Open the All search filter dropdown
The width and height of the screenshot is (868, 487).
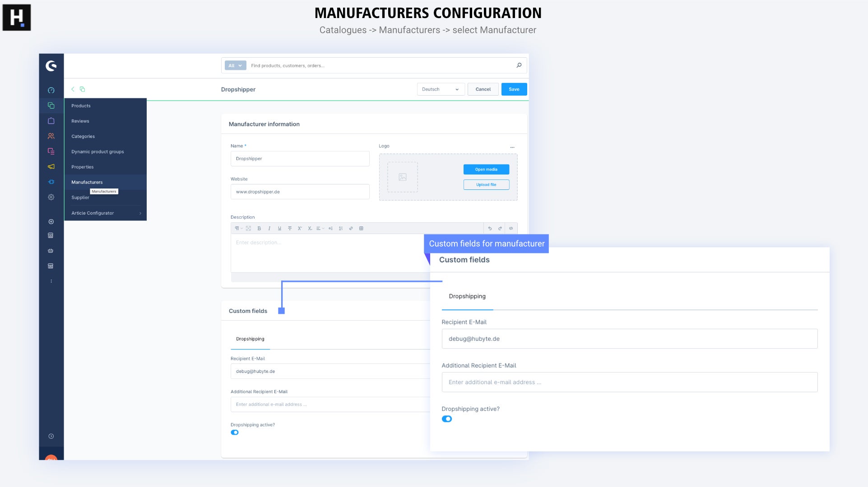pos(235,65)
